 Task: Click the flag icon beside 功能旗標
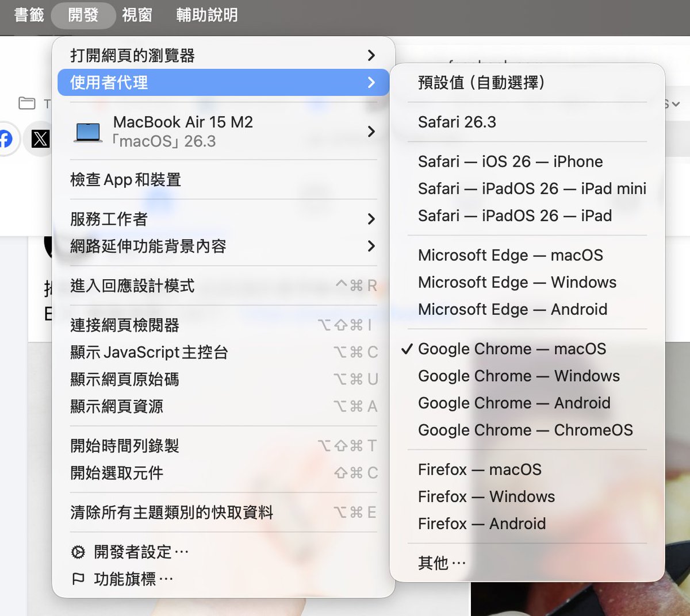(78, 579)
